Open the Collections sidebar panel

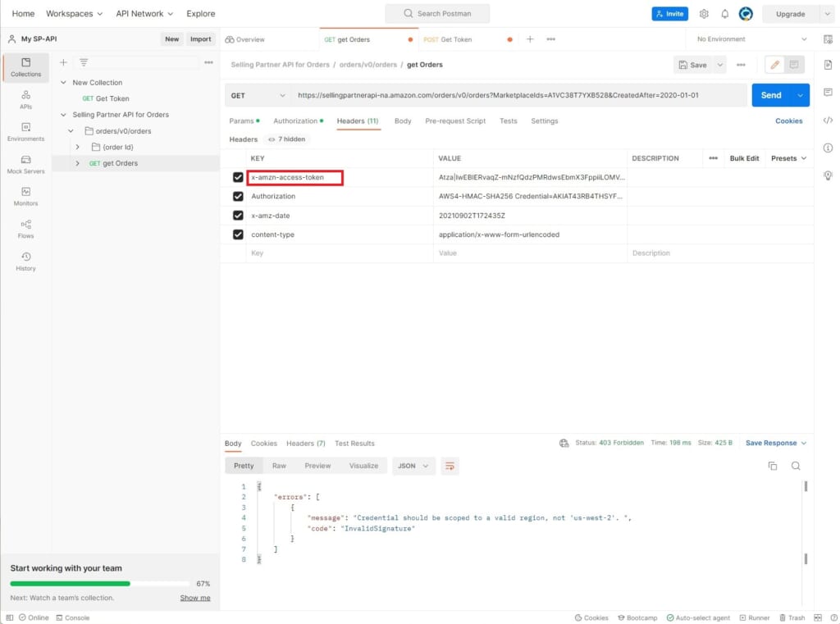click(25, 67)
